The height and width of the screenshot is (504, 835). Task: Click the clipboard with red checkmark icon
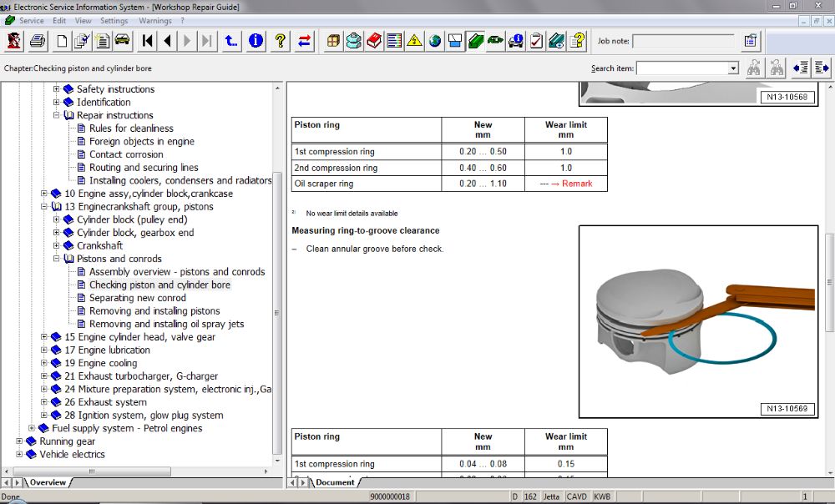[536, 41]
